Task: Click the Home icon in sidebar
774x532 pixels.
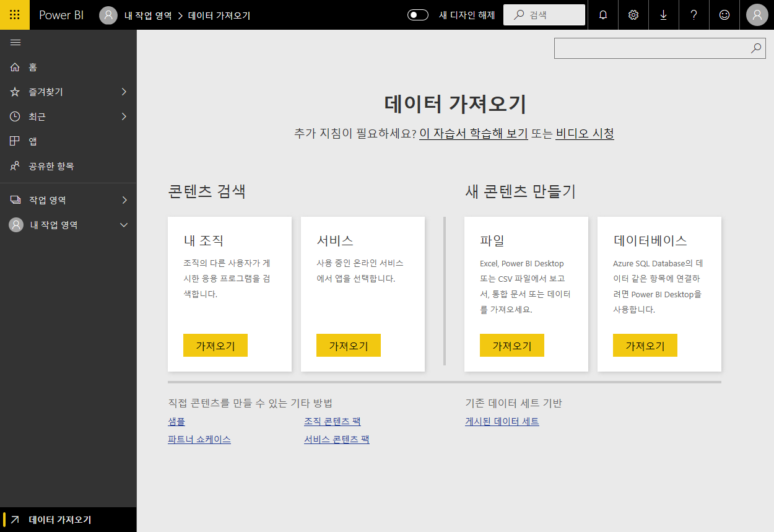Action: point(15,67)
